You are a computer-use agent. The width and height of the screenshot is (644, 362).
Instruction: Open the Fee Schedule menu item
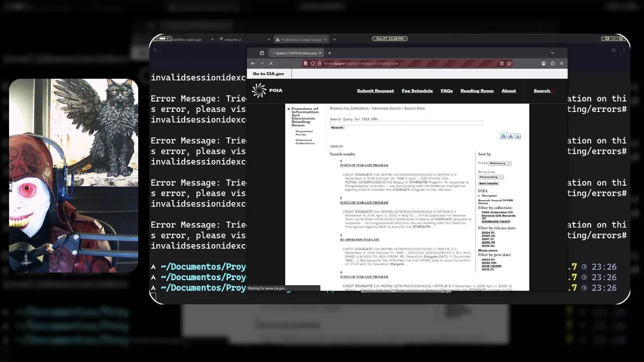417,91
